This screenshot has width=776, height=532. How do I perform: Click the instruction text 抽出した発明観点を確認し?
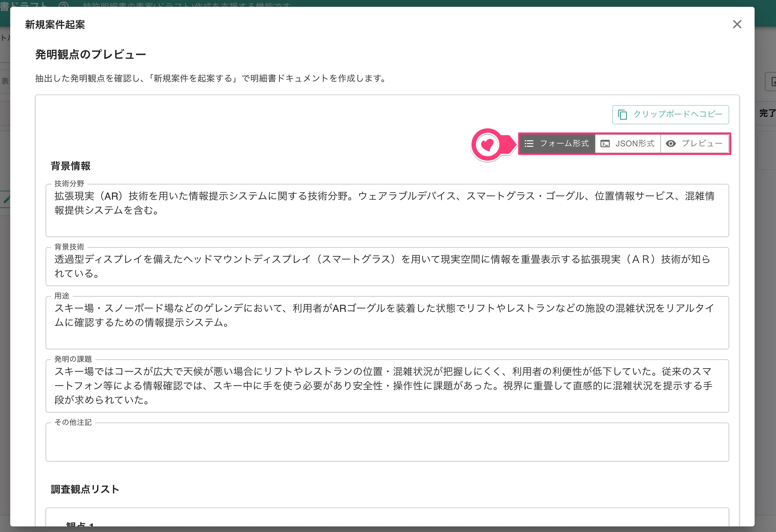(x=88, y=78)
